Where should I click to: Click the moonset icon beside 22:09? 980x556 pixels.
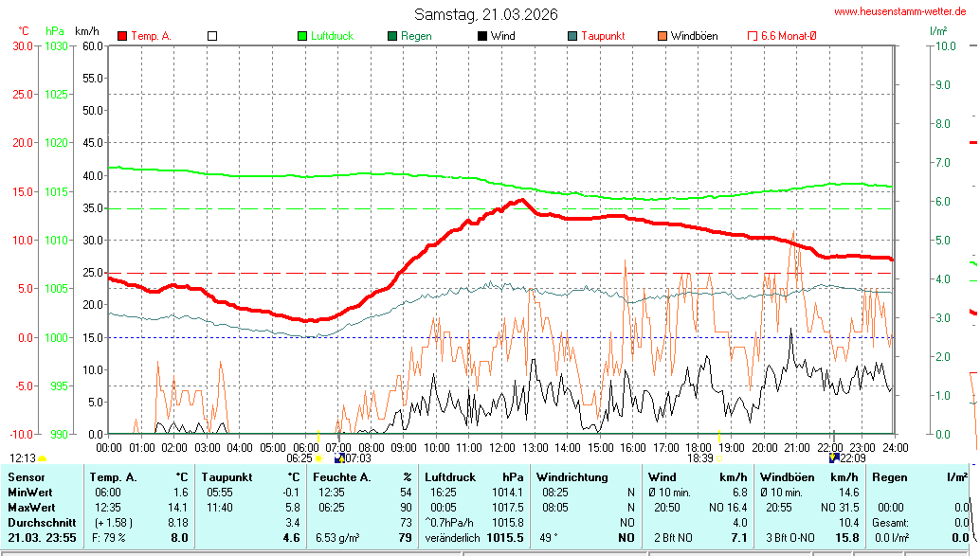pos(833,457)
